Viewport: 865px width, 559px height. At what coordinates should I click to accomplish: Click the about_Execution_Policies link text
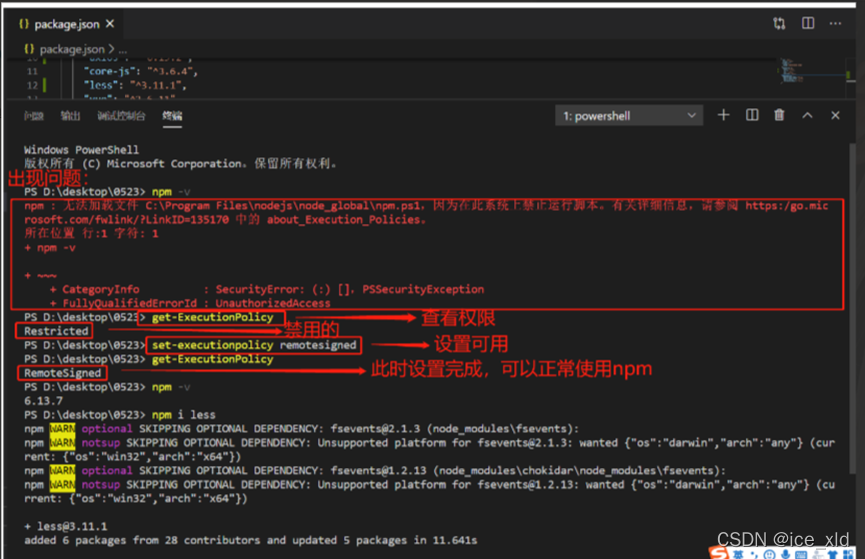click(x=343, y=220)
